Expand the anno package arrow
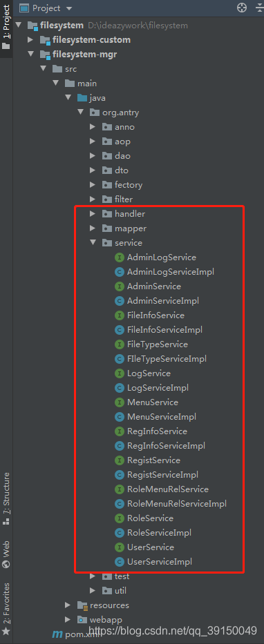Image resolution: width=264 pixels, height=644 pixels. click(x=93, y=127)
